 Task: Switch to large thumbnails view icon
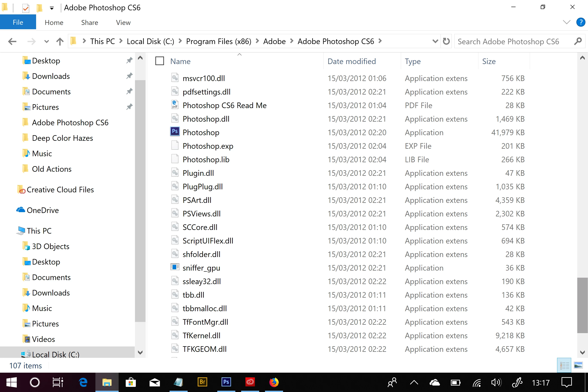(x=578, y=366)
